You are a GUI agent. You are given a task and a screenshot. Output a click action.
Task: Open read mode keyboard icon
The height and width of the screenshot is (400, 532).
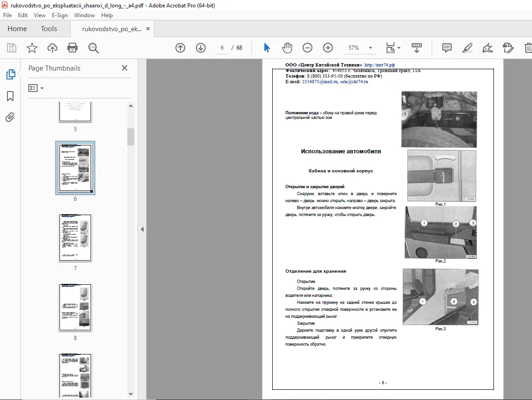coord(417,48)
